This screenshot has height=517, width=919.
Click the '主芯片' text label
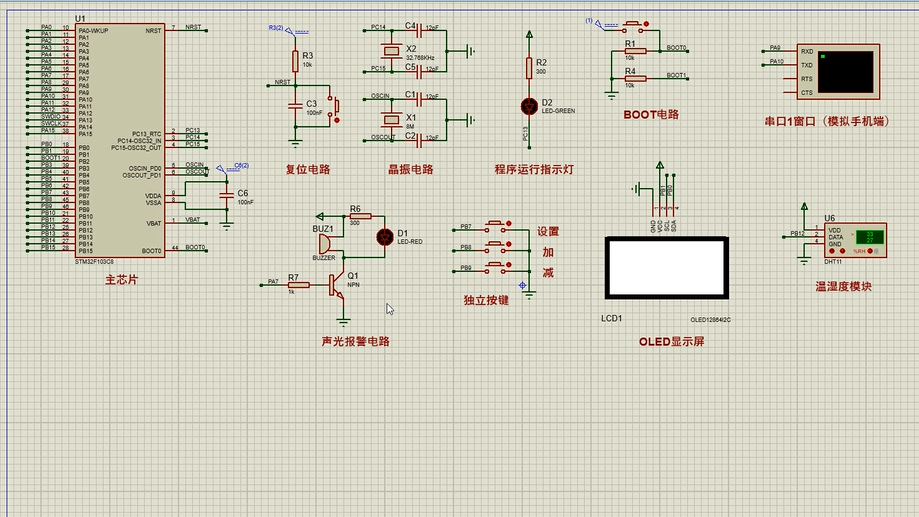(121, 281)
